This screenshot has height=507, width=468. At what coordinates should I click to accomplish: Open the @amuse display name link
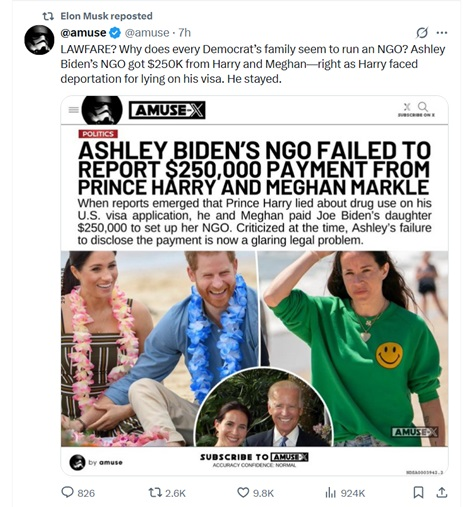tap(83, 33)
